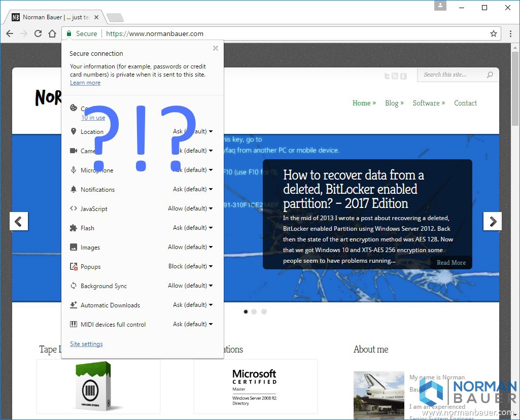520x420 pixels.
Task: Open the Twitter social icon on site header
Action: 387,76
